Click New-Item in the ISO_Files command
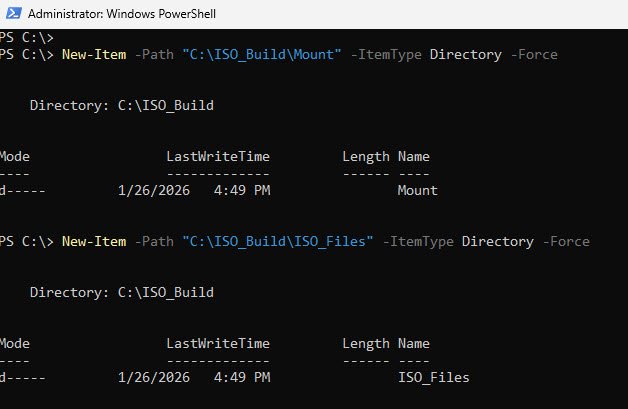The width and height of the screenshot is (628, 409). (94, 241)
